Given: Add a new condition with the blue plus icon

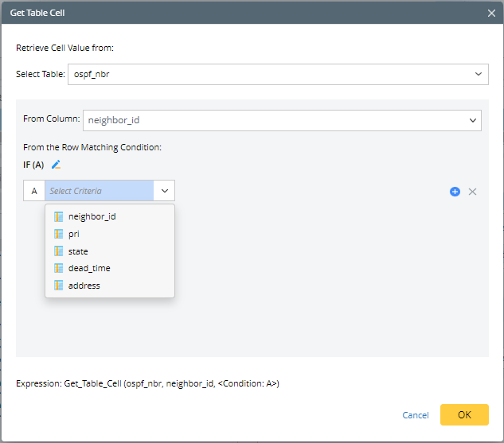Looking at the screenshot, I should click(455, 192).
